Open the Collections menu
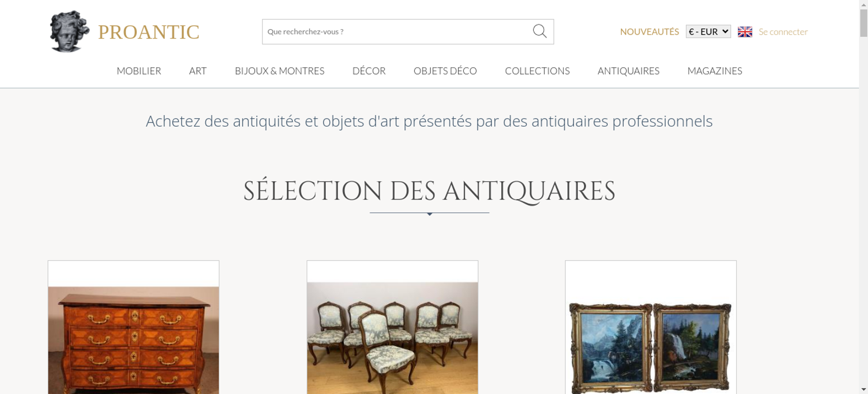 [537, 71]
